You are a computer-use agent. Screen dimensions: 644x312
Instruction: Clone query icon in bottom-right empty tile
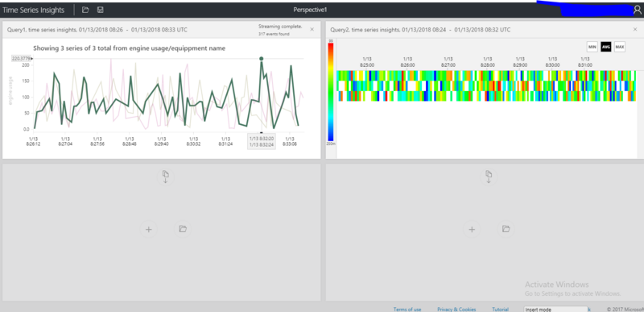(489, 177)
